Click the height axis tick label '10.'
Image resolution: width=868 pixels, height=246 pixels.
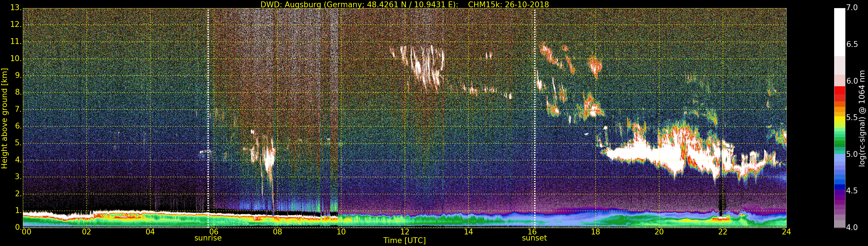pyautogui.click(x=16, y=58)
